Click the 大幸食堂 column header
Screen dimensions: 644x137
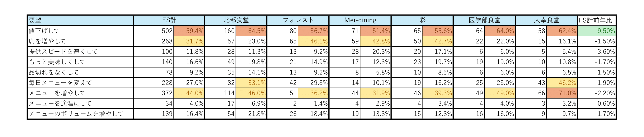point(546,20)
